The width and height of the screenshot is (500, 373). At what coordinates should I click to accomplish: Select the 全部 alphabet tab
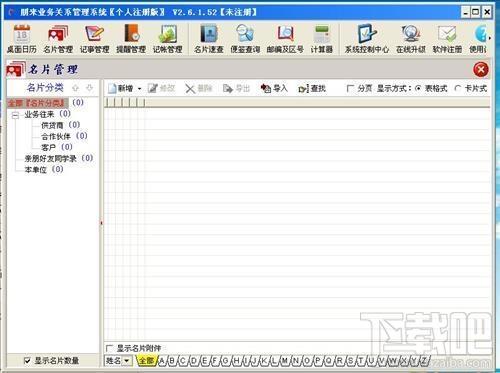[x=146, y=361]
